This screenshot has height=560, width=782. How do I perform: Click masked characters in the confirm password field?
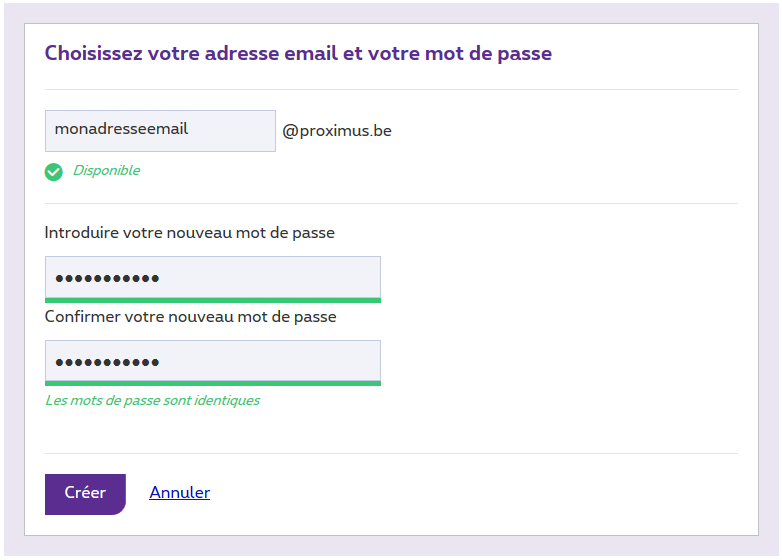pyautogui.click(x=107, y=362)
